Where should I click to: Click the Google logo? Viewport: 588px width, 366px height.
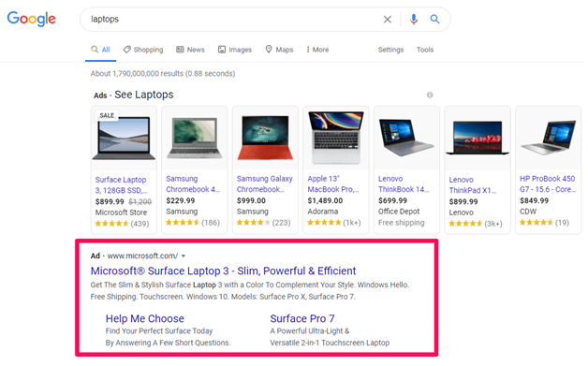(32, 19)
